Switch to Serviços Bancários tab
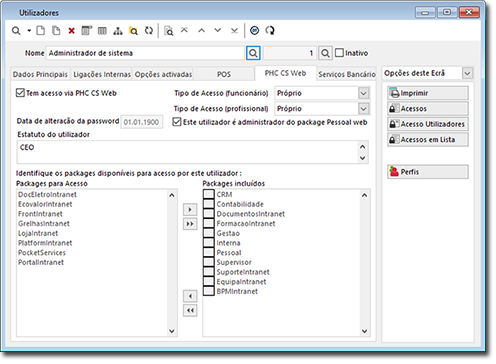The image size is (496, 364). pyautogui.click(x=347, y=74)
